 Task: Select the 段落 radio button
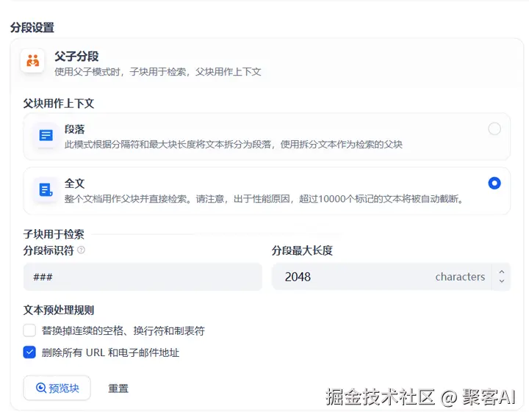(x=494, y=128)
